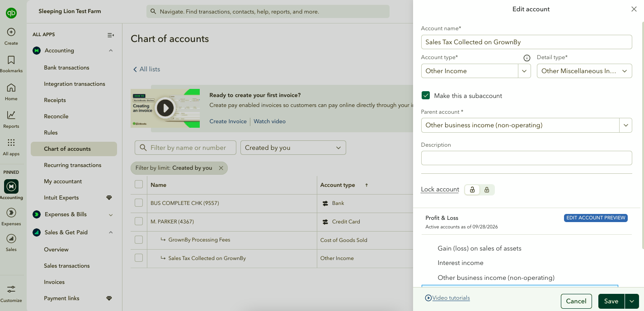Image resolution: width=644 pixels, height=311 pixels.
Task: Follow the Watch video link
Action: pos(270,121)
